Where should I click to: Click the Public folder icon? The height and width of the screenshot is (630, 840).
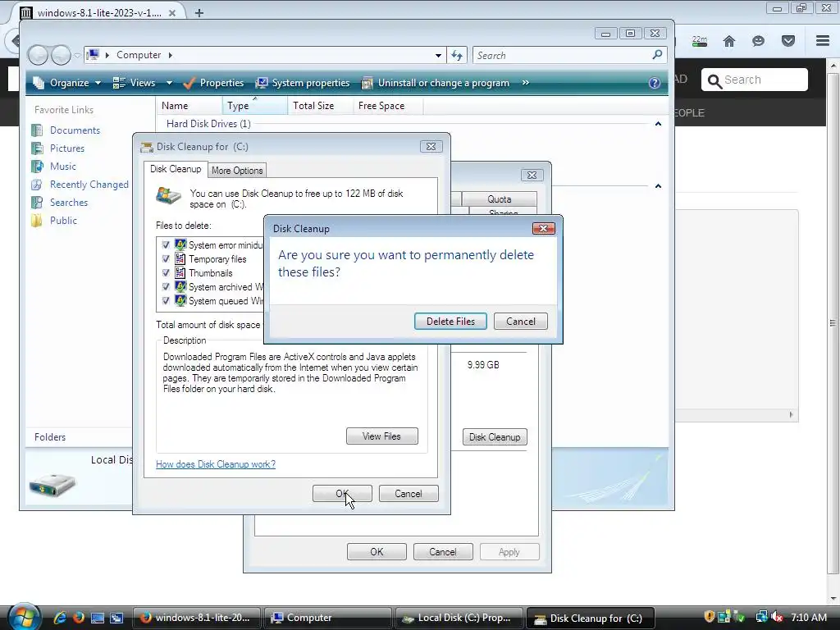[37, 221]
